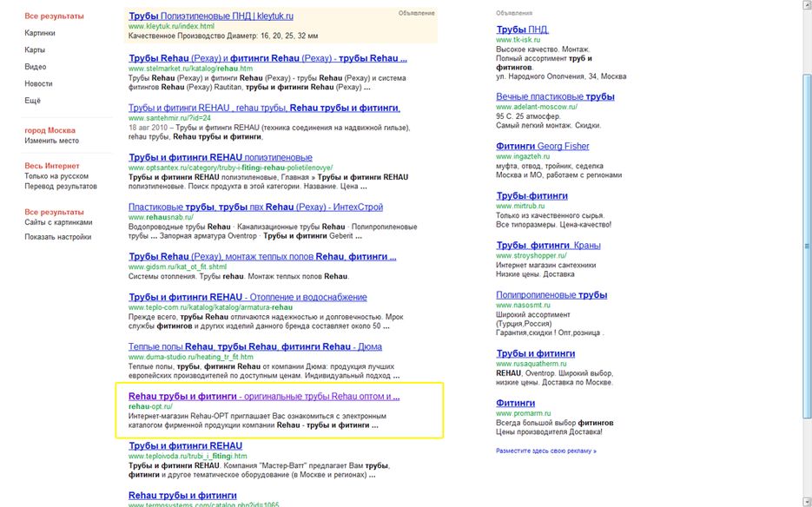Select the Весь Интернет filter
The height and width of the screenshot is (507, 812).
[x=52, y=166]
